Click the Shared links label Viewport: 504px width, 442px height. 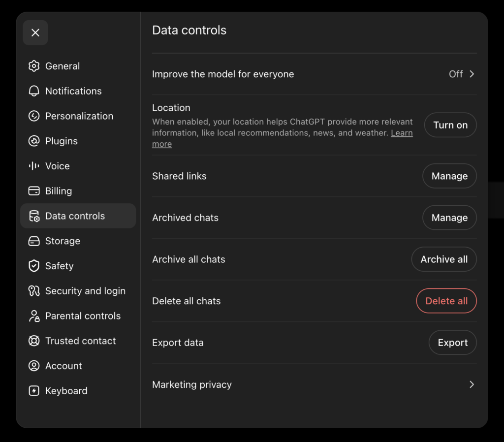tap(179, 176)
